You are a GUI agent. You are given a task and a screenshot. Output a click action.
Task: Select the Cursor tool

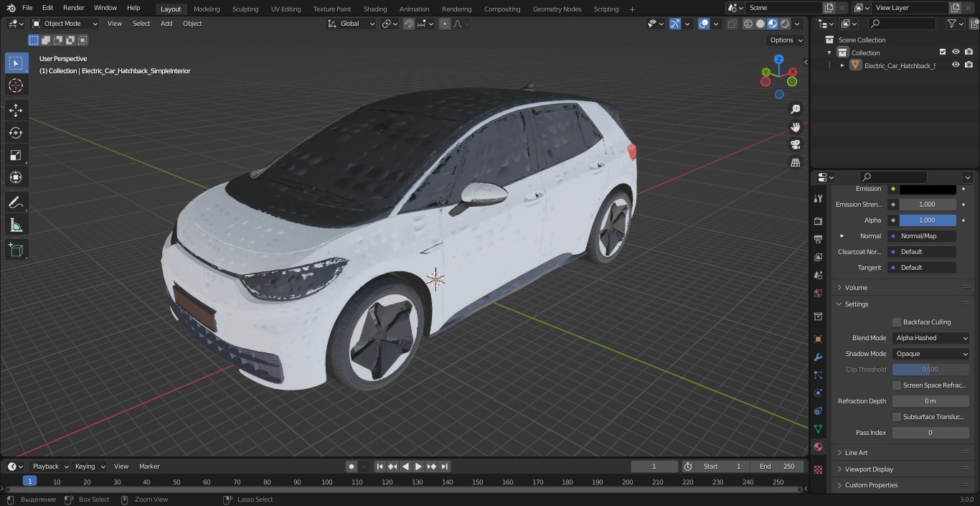(x=16, y=85)
